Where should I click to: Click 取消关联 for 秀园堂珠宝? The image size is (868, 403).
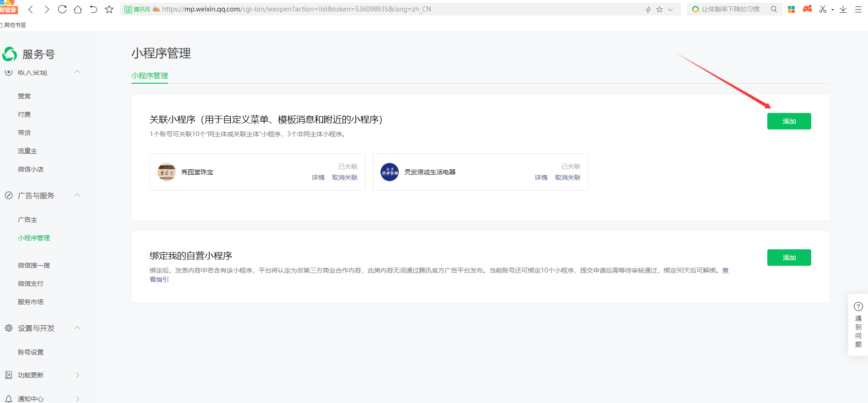[x=345, y=177]
